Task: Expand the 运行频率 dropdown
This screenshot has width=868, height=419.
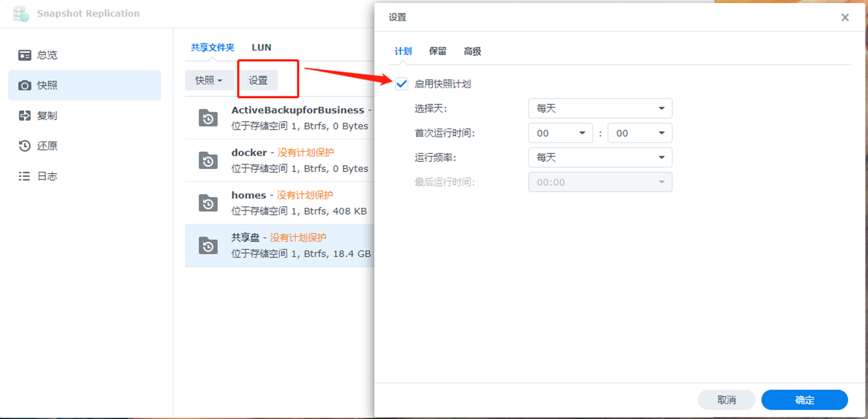Action: click(600, 157)
